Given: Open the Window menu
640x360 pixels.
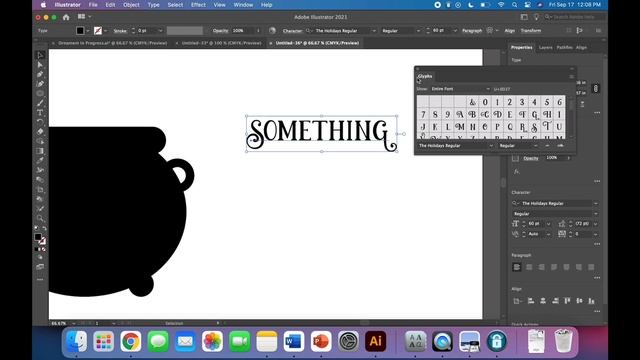Looking at the screenshot, I should [x=243, y=5].
